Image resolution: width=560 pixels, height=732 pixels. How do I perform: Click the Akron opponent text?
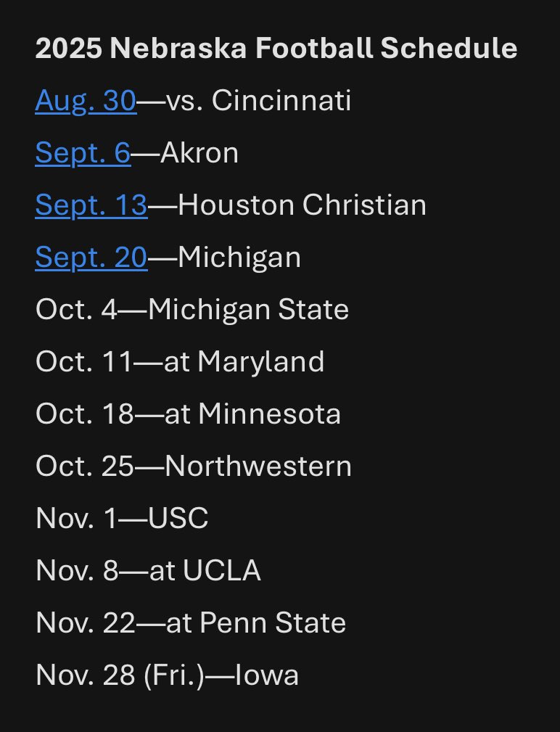(x=199, y=153)
